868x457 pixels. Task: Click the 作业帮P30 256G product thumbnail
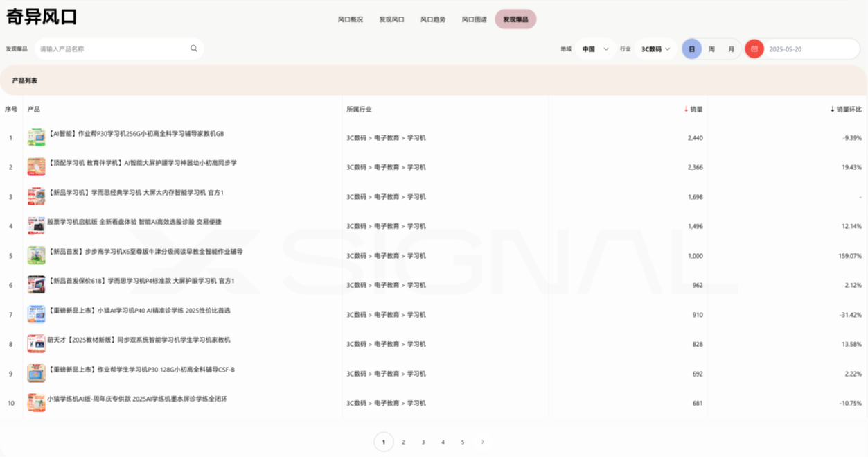click(36, 137)
